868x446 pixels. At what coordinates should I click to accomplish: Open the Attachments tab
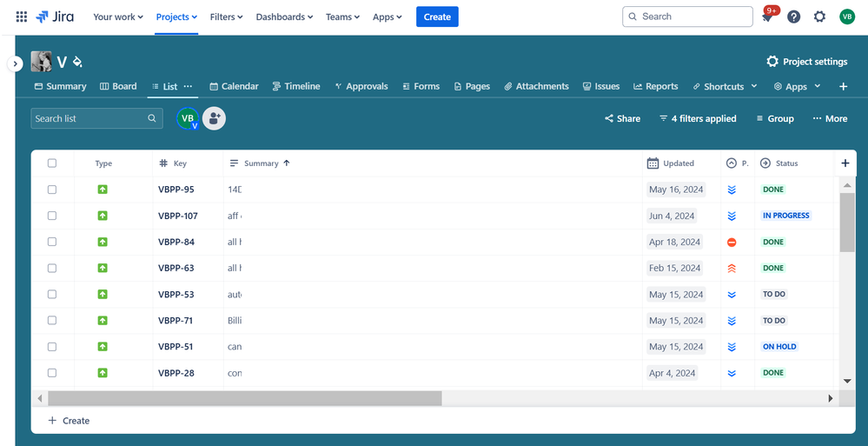536,86
